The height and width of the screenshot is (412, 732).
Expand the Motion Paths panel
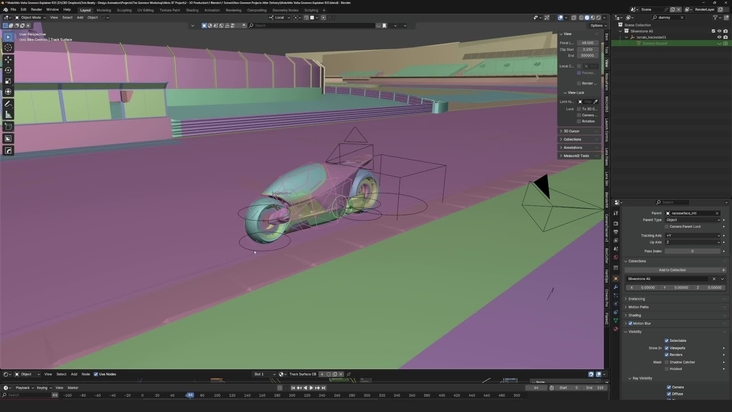[675, 307]
